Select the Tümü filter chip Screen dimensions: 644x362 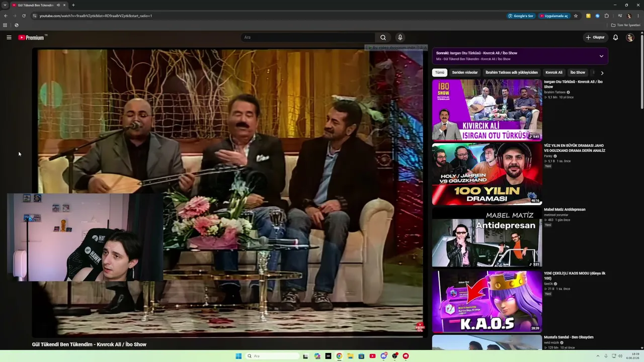click(x=440, y=72)
